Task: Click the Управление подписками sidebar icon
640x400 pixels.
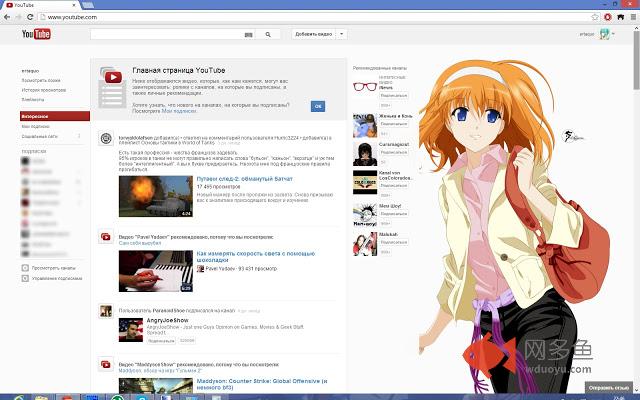Action: 25,278
